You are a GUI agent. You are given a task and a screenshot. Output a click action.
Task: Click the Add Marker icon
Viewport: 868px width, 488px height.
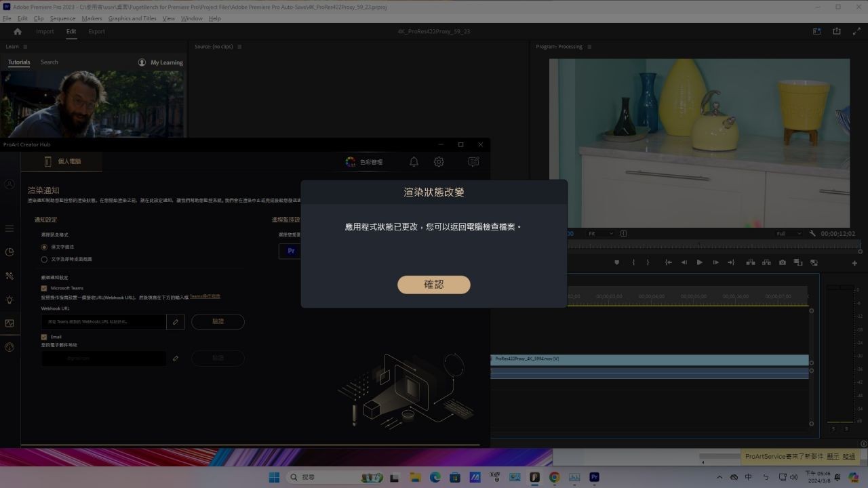tap(616, 262)
